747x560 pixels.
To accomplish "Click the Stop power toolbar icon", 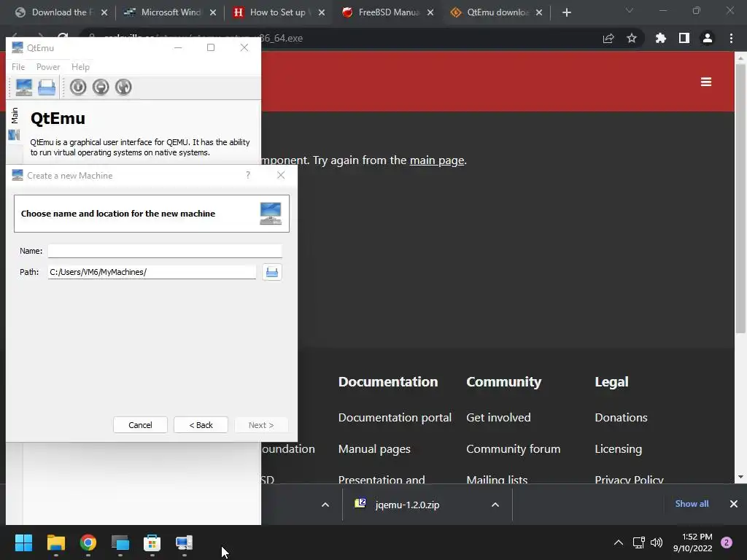I will coord(101,87).
